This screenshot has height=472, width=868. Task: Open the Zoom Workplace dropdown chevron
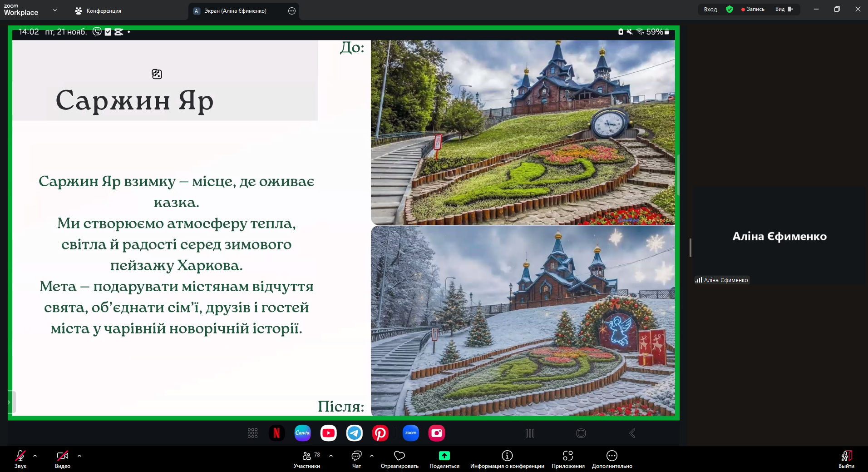click(55, 10)
